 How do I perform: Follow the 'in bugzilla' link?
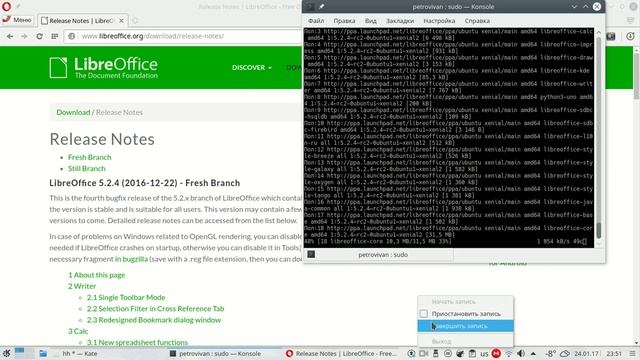tap(131, 259)
